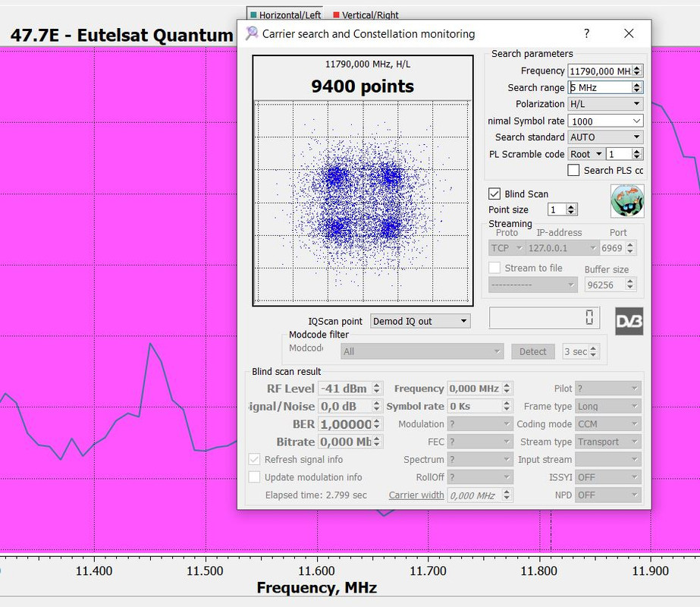Screen dimensions: 700x607
Task: Open the IP-address 127.0.0.1 dropdown
Action: (x=562, y=248)
